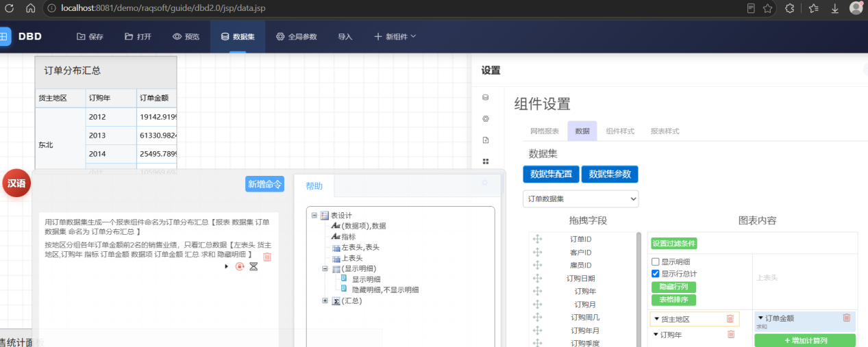Click the 增加计算列 add button
The width and height of the screenshot is (868, 347).
[x=805, y=340]
